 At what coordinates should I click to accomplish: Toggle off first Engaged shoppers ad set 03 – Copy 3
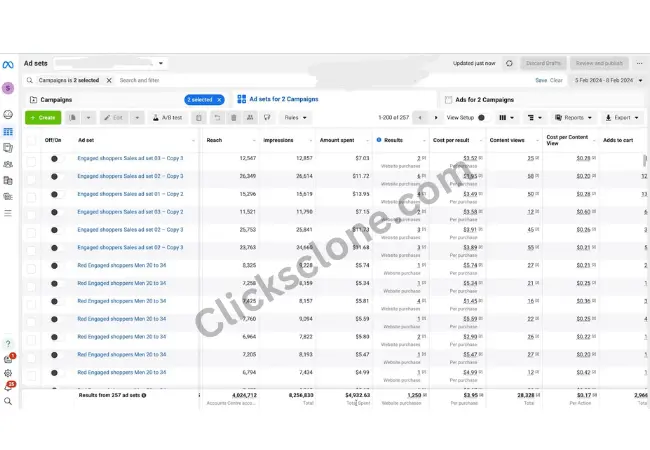53,158
